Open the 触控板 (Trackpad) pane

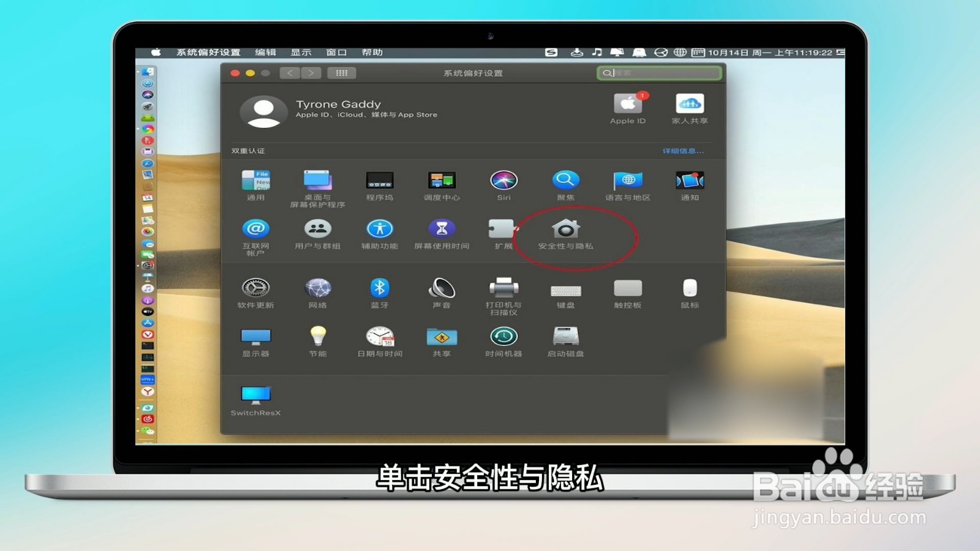(x=628, y=288)
